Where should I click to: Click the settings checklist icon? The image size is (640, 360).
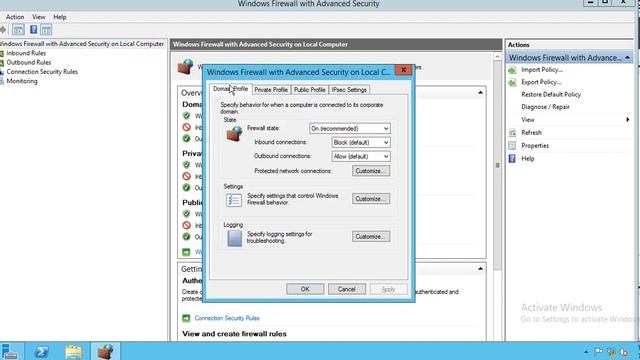pos(234,200)
